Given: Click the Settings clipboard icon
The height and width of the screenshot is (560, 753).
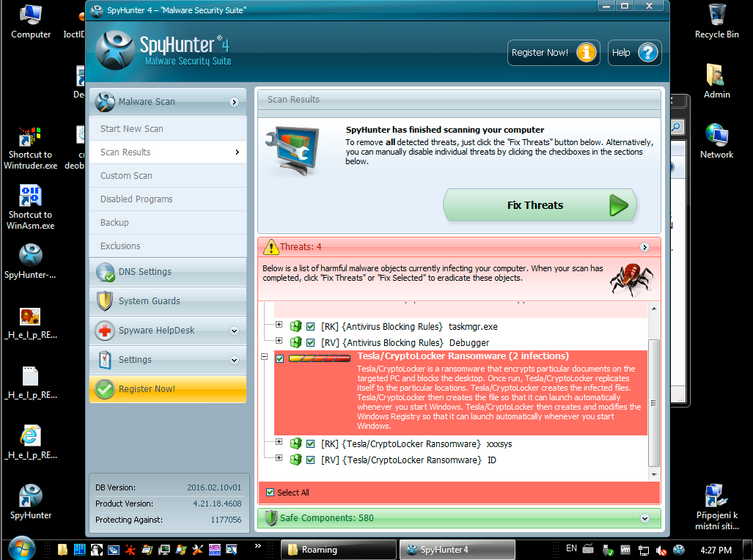Looking at the screenshot, I should tap(104, 360).
